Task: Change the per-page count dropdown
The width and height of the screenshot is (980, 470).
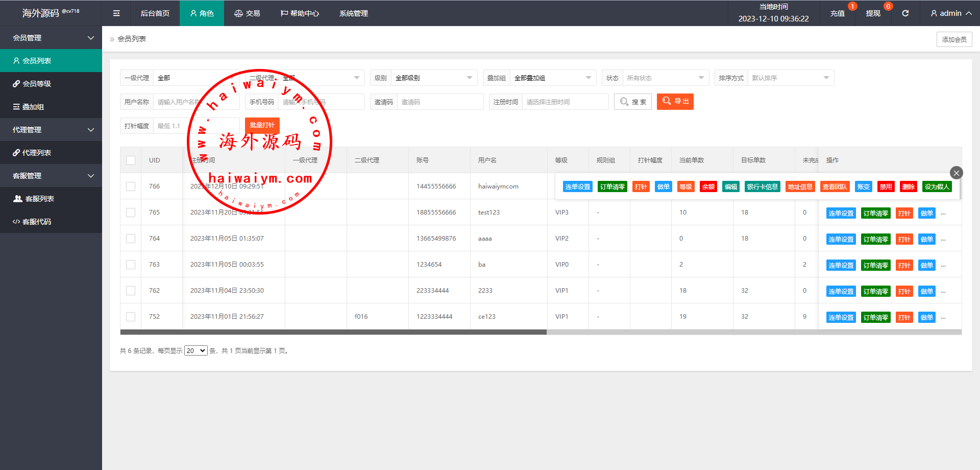Action: [x=195, y=351]
